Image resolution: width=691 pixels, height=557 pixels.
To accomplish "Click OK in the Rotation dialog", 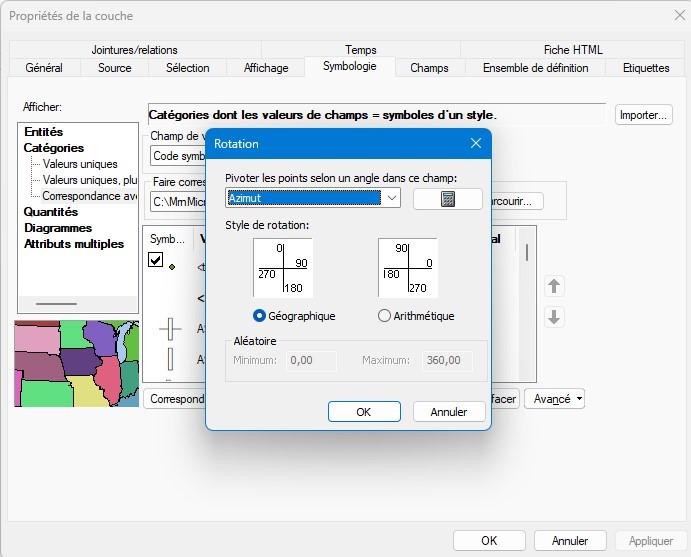I will pos(364,412).
